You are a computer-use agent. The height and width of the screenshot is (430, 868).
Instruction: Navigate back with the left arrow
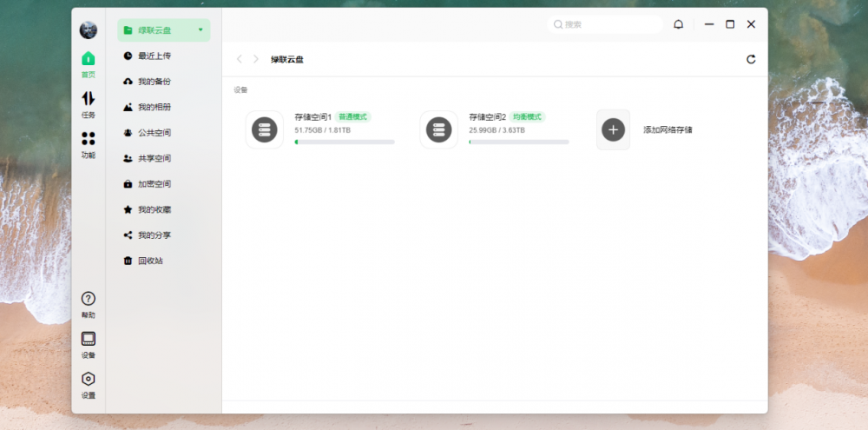tap(240, 59)
